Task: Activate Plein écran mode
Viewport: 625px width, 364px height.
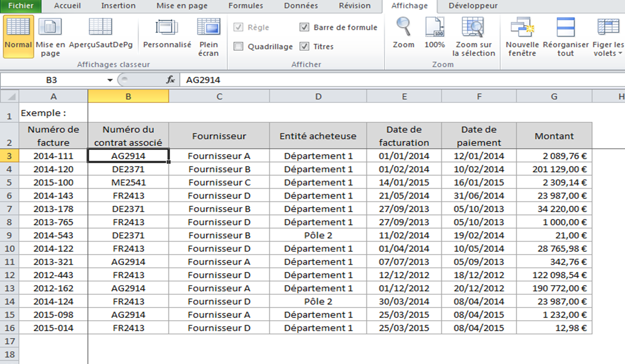Action: (208, 36)
